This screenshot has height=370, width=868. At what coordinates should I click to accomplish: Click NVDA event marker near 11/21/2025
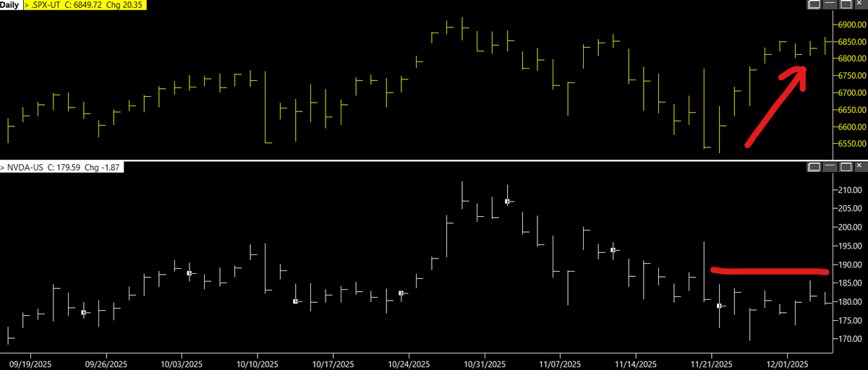[719, 306]
